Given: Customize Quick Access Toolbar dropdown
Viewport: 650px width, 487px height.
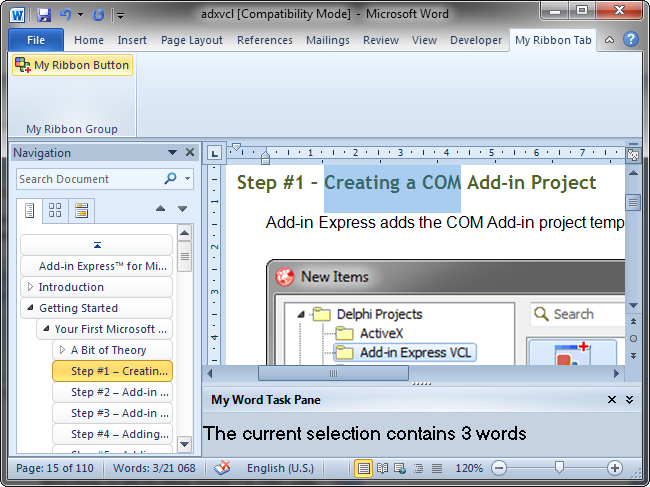Looking at the screenshot, I should [x=120, y=16].
